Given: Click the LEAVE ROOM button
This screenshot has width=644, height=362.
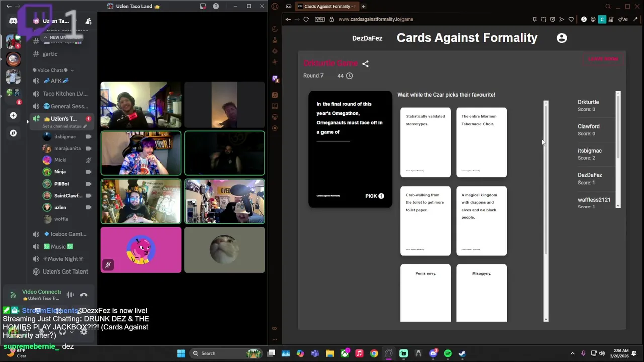Looking at the screenshot, I should click(603, 59).
